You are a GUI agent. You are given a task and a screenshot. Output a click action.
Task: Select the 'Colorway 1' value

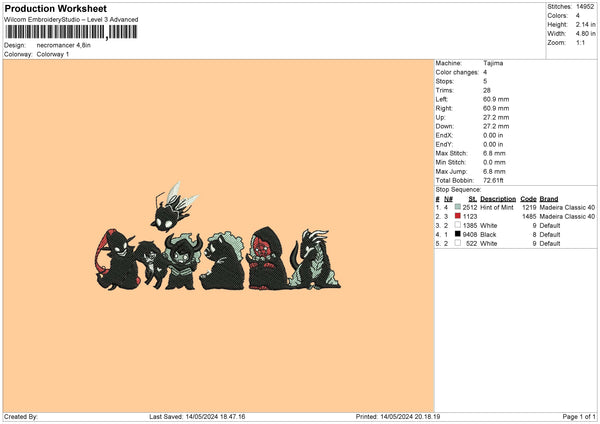(x=53, y=54)
